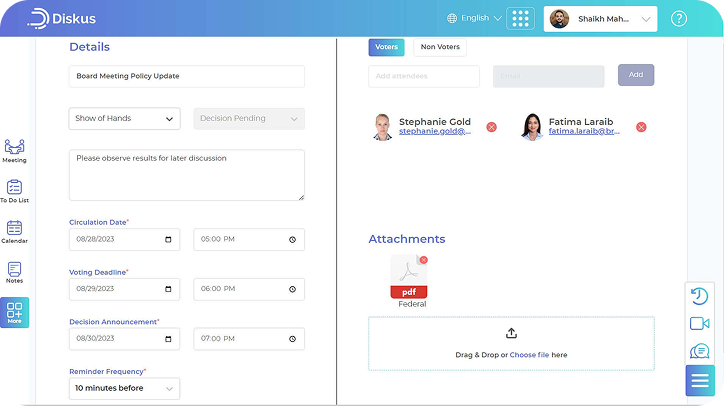The height and width of the screenshot is (406, 724).
Task: Open the Reminder Frequency dropdown
Action: [x=125, y=388]
